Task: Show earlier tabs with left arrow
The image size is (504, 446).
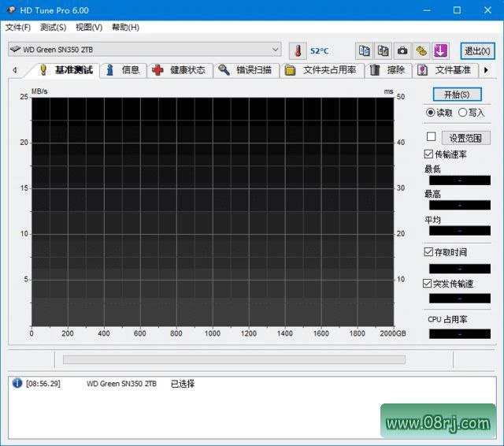Action: (14, 70)
